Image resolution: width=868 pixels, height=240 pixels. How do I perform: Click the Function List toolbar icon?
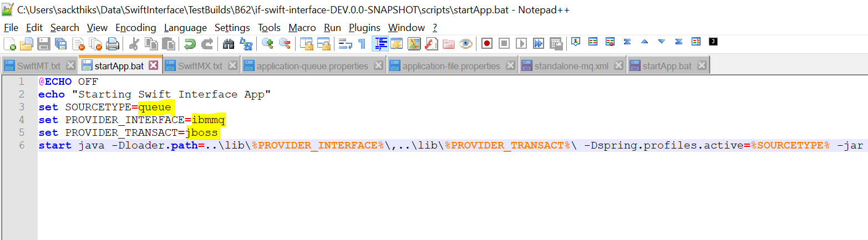tap(431, 43)
